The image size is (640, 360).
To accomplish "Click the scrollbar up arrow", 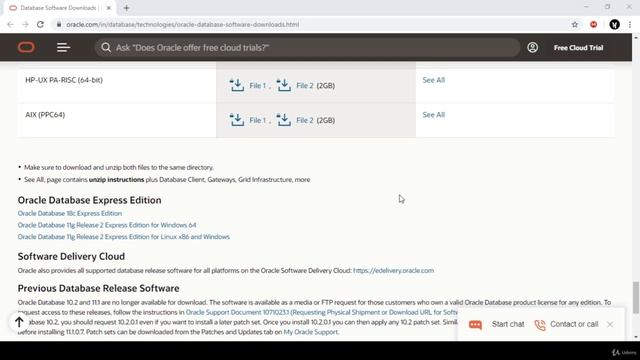I will (x=636, y=38).
